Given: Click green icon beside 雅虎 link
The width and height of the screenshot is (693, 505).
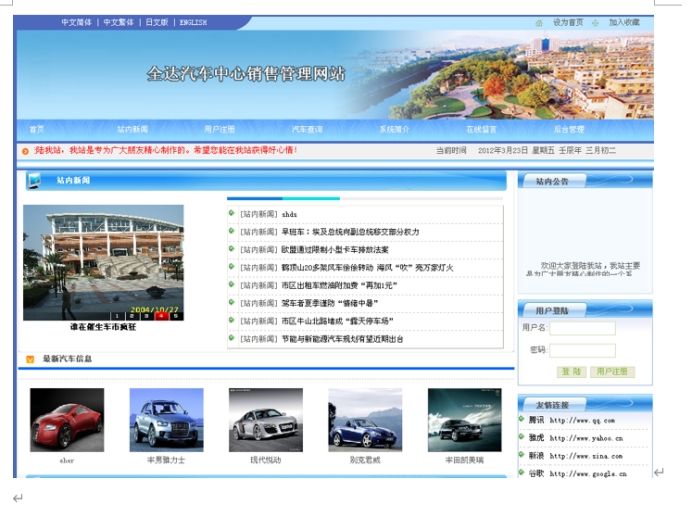Looking at the screenshot, I should pyautogui.click(x=522, y=437).
